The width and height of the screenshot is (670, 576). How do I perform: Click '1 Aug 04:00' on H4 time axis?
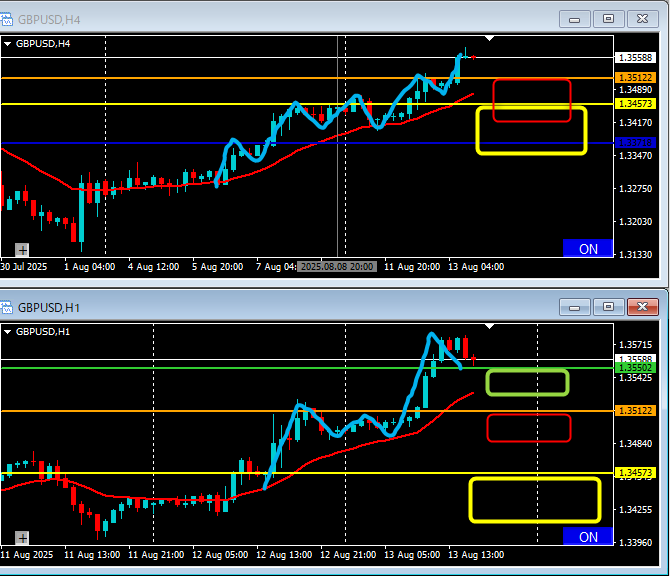(89, 267)
